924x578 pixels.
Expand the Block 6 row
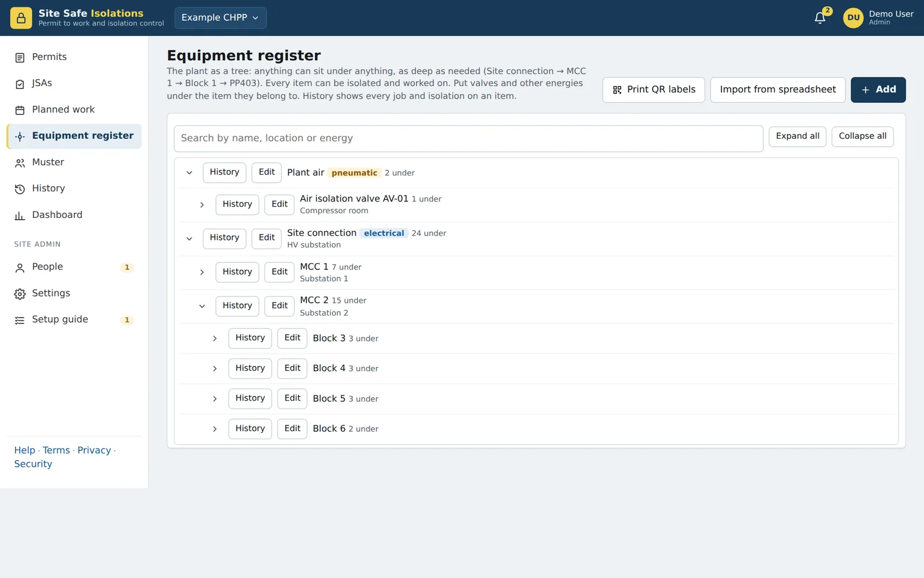point(215,429)
